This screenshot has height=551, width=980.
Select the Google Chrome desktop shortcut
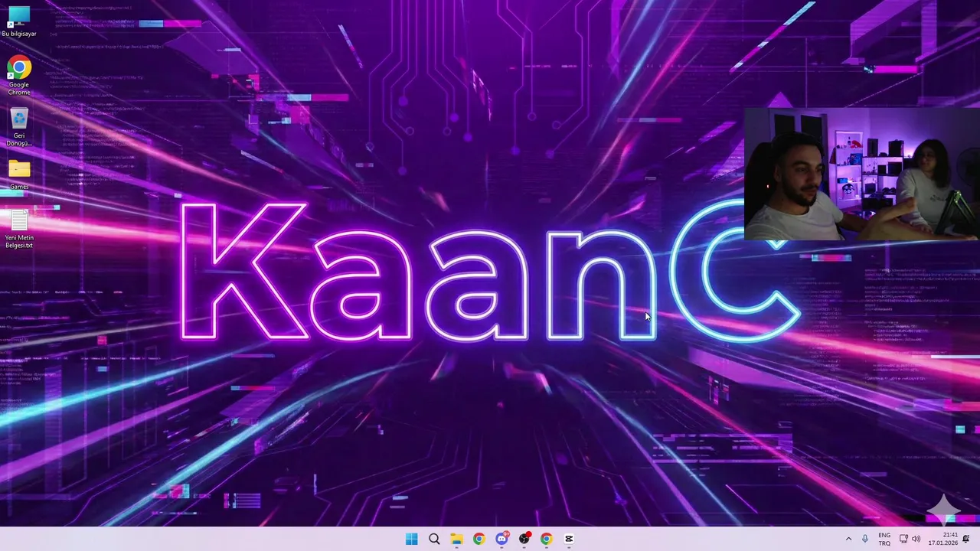(x=19, y=76)
